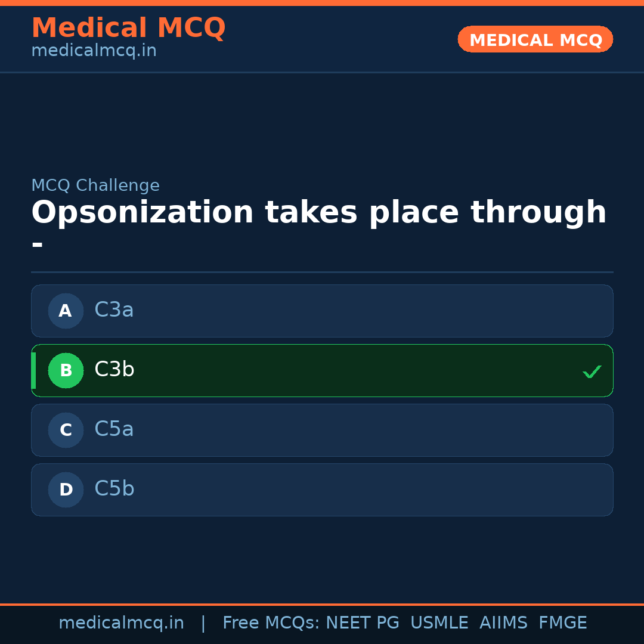Select answer option C3a
The image size is (644, 644).
click(x=322, y=311)
